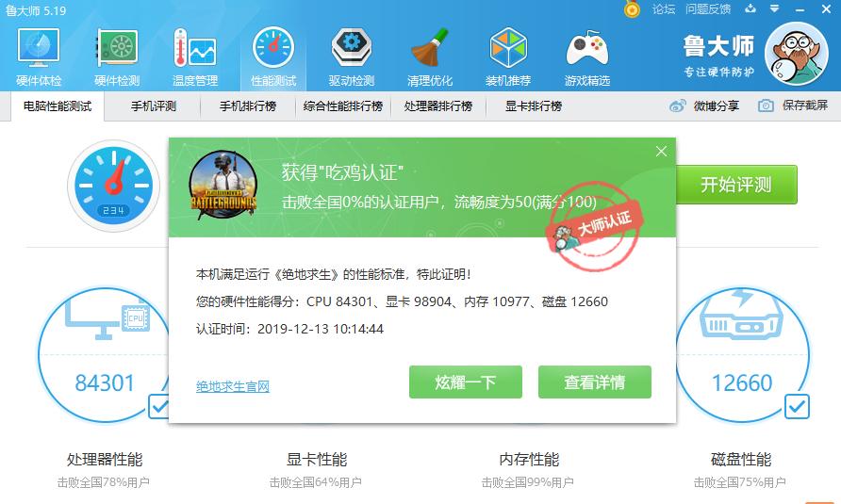Click 内存性能 label
This screenshot has width=841, height=504.
(x=529, y=460)
